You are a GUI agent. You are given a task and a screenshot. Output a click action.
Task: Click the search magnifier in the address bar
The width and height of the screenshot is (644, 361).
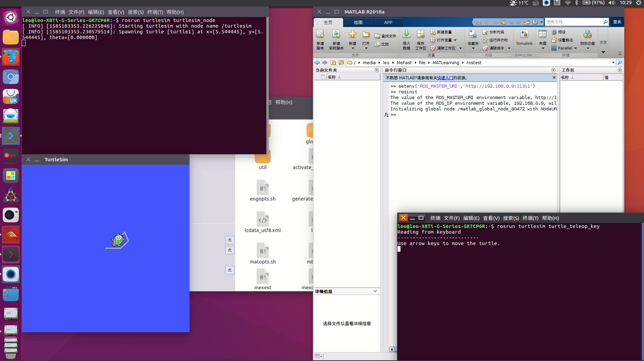pos(620,63)
